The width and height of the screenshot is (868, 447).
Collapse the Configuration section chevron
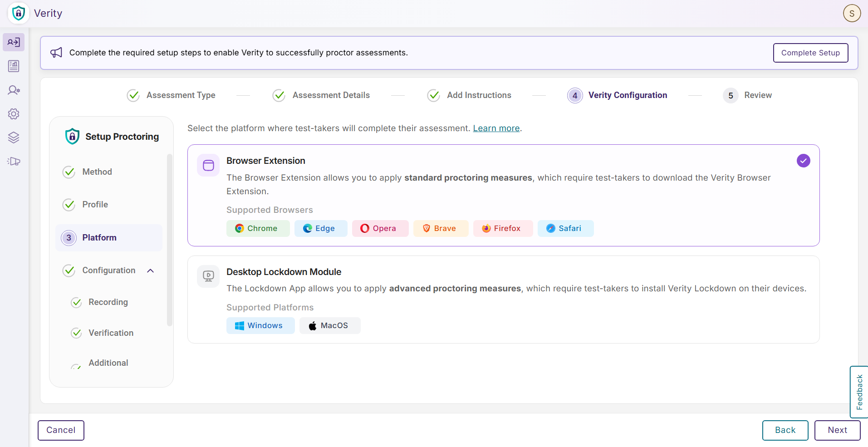(151, 271)
